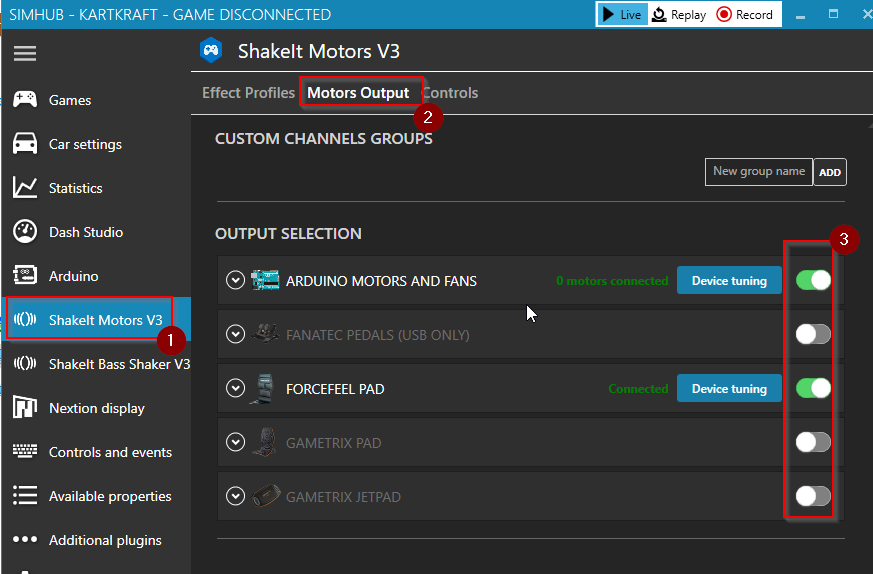Open the hamburger menu icon

click(x=25, y=53)
